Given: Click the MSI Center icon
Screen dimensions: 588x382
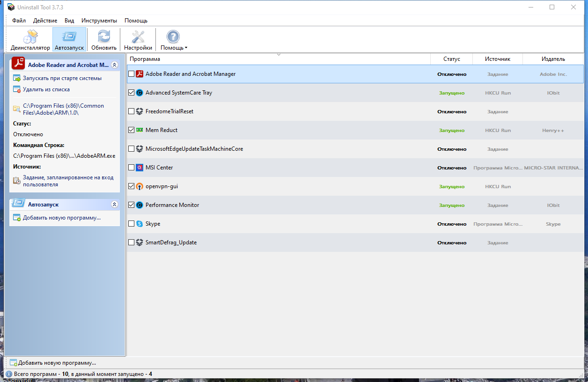Looking at the screenshot, I should click(139, 168).
